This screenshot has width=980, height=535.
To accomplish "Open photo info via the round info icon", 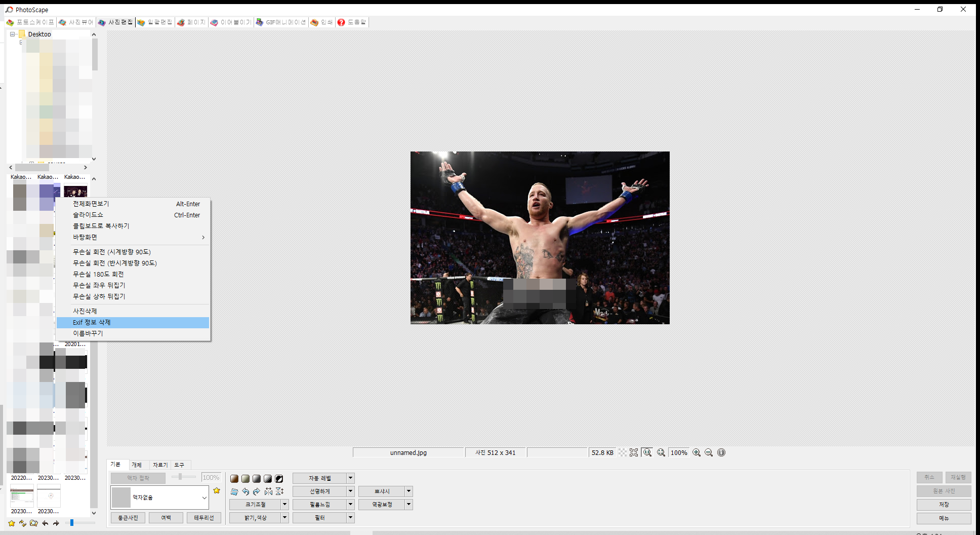I will [721, 452].
